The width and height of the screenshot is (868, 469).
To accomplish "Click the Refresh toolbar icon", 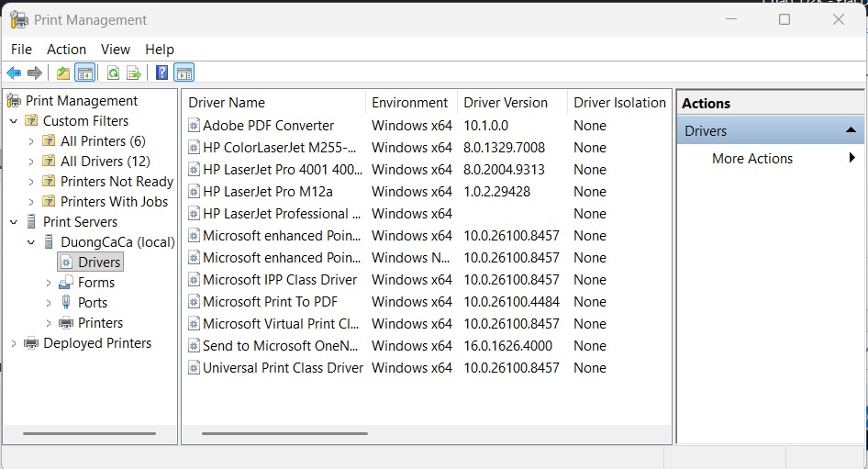I will coord(113,73).
